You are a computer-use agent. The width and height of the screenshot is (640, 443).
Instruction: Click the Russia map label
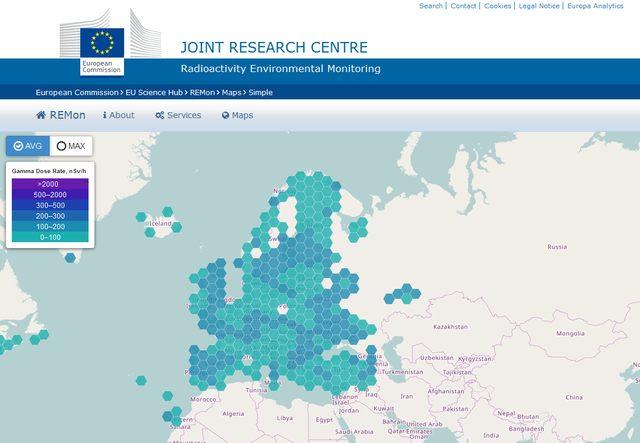click(557, 247)
